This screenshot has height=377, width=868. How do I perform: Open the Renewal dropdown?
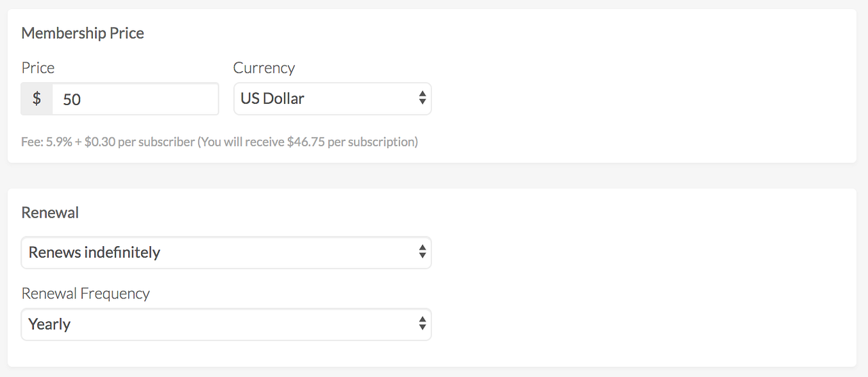tap(226, 252)
